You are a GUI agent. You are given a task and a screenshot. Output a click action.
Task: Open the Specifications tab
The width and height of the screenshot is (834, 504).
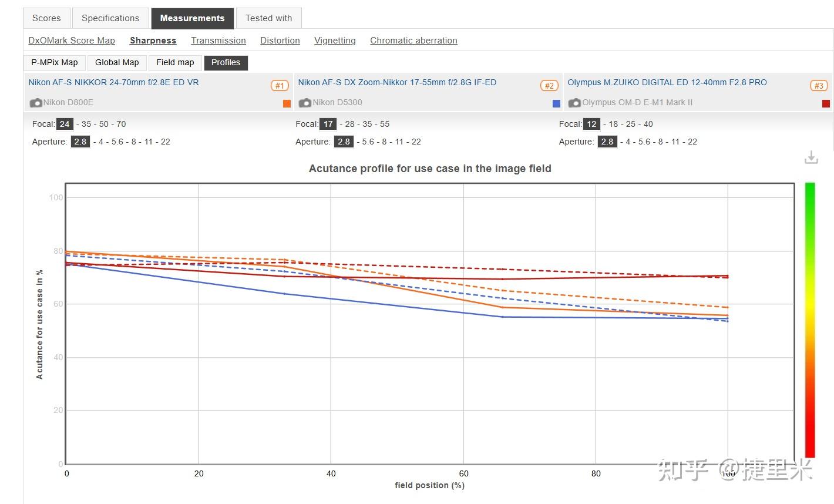click(x=110, y=18)
